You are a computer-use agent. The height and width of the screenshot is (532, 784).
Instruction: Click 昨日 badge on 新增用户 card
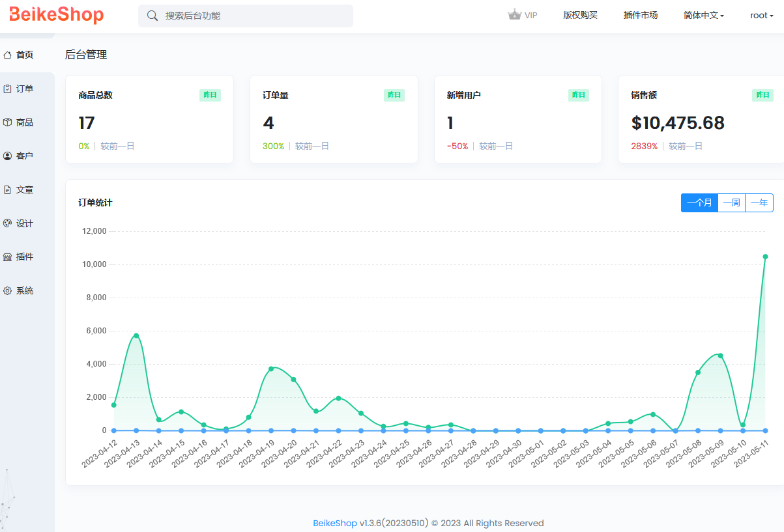579,95
